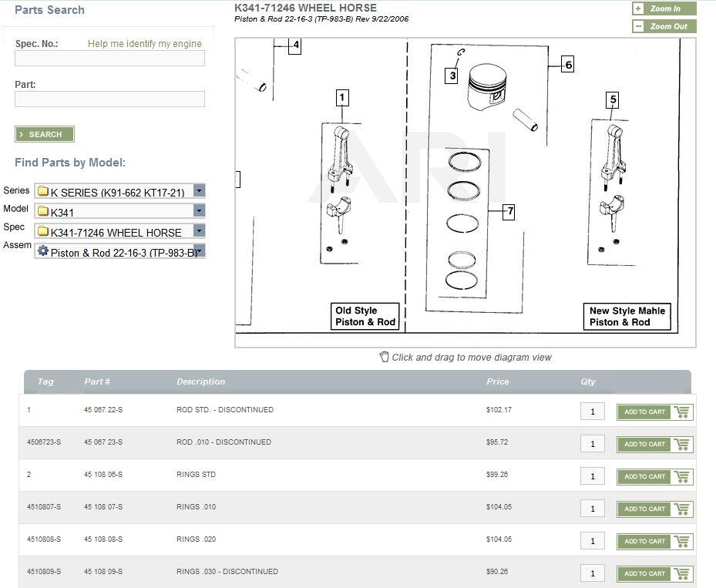Image resolution: width=716 pixels, height=588 pixels.
Task: Click cart icon for RINGS STD row
Action: (682, 476)
